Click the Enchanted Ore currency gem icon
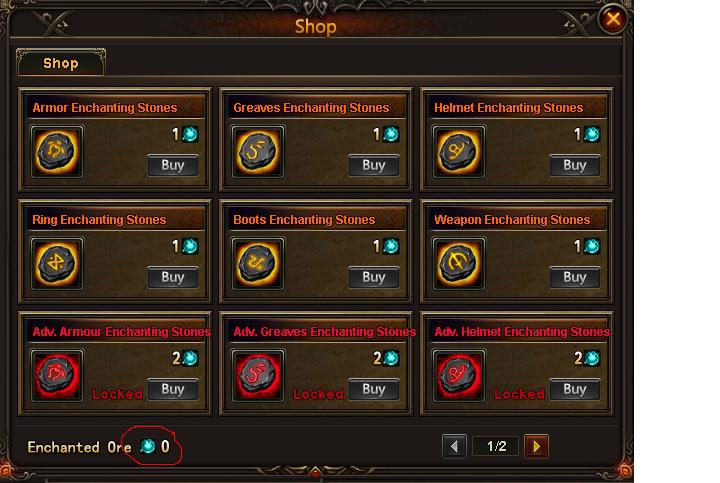Viewport: 720px width, 483px height. click(148, 446)
